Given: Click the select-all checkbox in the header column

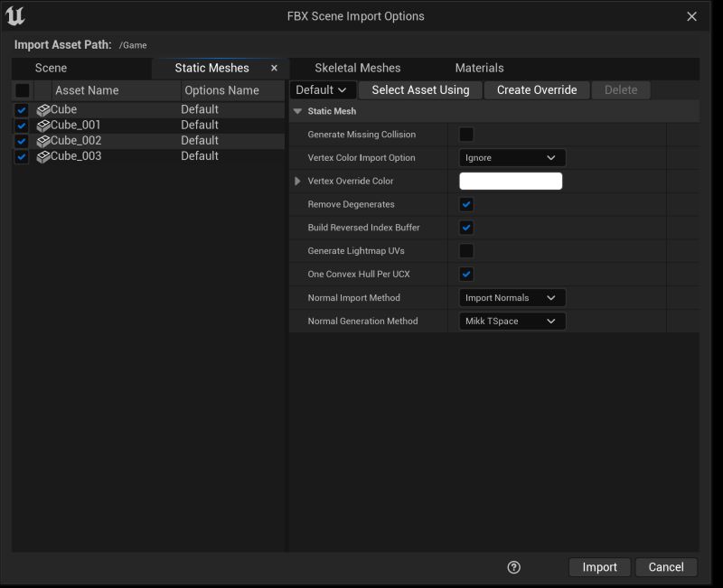Looking at the screenshot, I should 21,89.
